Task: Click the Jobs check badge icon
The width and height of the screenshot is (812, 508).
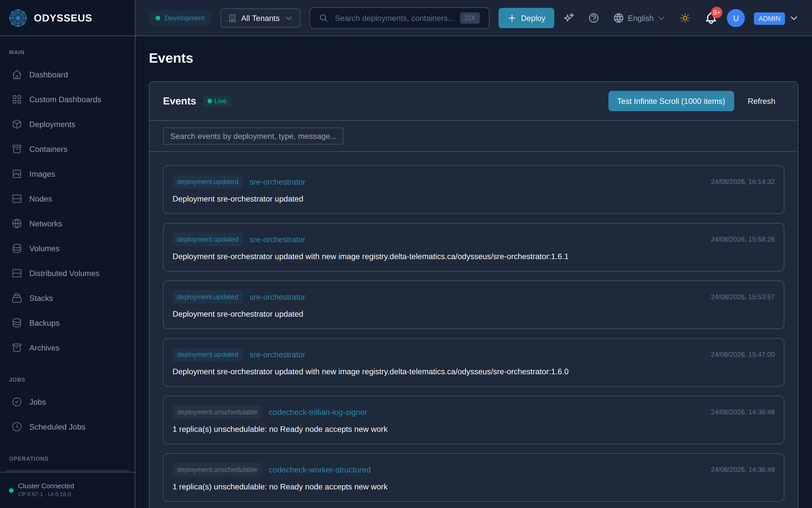Action: point(17,402)
